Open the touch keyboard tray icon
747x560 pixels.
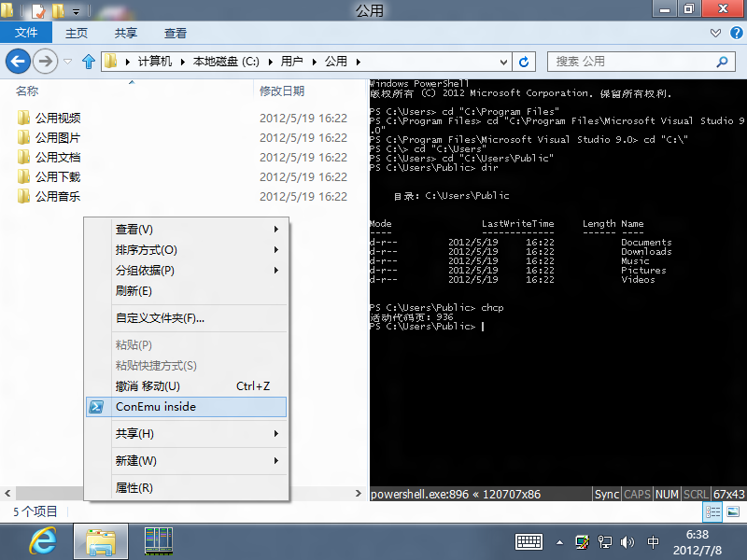coord(529,542)
